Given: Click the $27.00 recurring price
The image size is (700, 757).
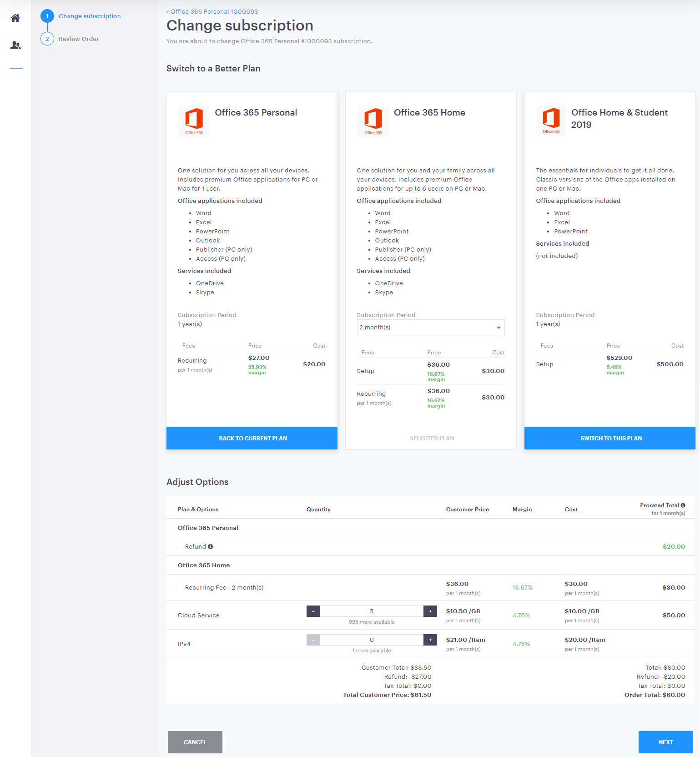Looking at the screenshot, I should (259, 358).
